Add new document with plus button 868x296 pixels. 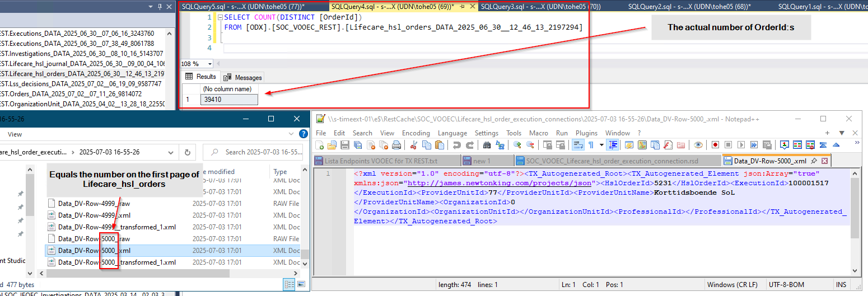pos(828,133)
